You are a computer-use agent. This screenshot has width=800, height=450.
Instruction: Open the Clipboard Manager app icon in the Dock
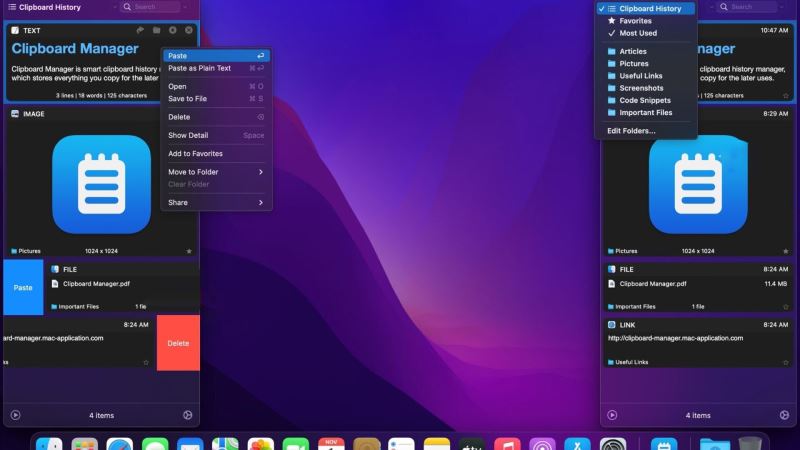664,444
